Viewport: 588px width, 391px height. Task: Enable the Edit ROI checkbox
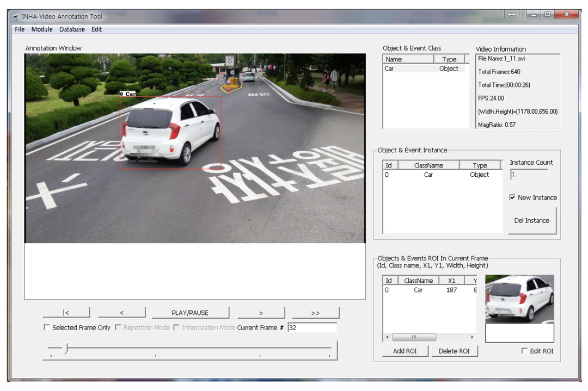coord(525,351)
